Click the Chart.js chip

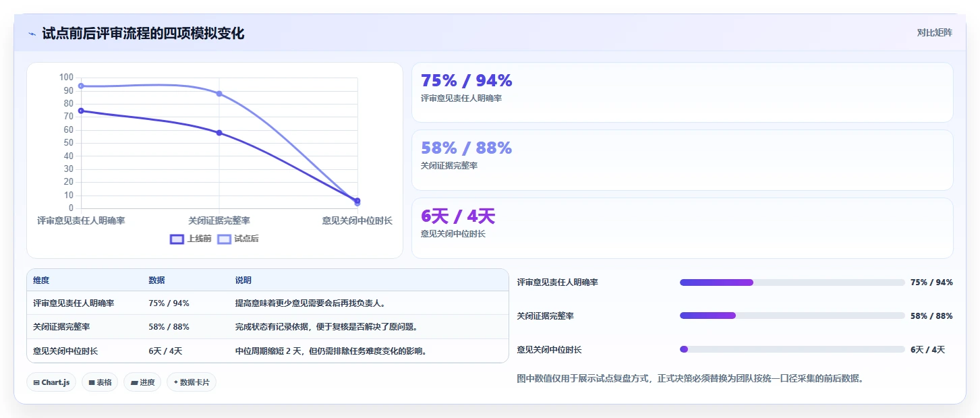(x=52, y=382)
